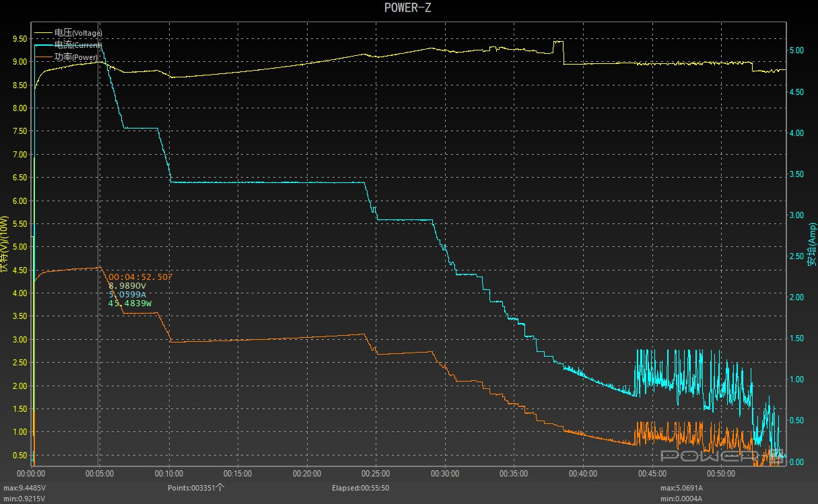Click the yellow Voltage legend line swatch
818x504 pixels.
(43, 32)
